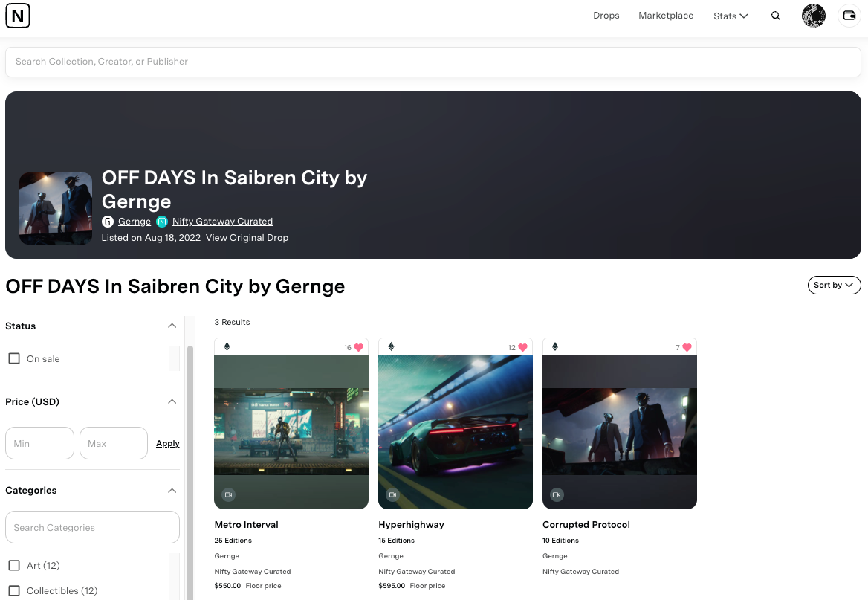Click Nifty Gateway Curated badge icon
The height and width of the screenshot is (600, 868).
[162, 222]
